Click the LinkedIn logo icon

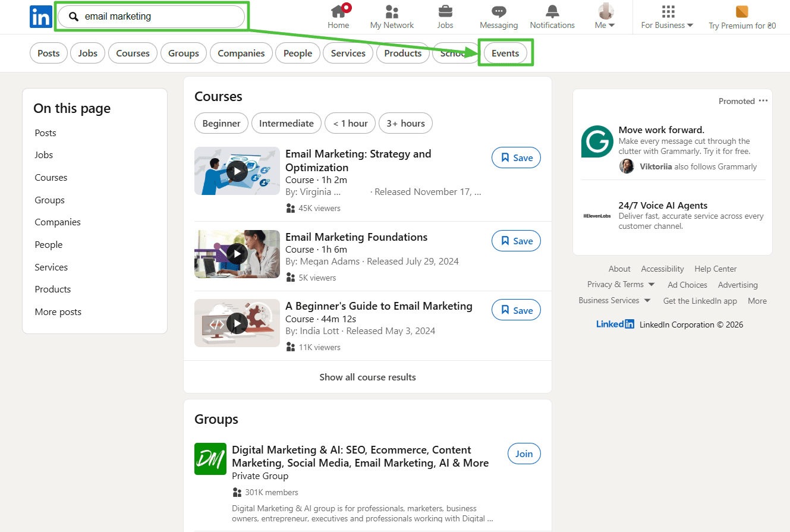41,17
